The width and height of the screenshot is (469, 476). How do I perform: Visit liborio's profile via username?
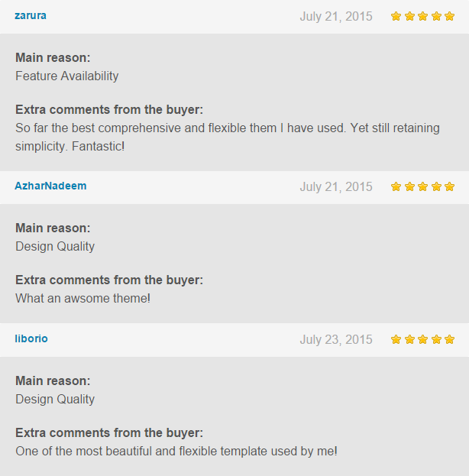(31, 338)
